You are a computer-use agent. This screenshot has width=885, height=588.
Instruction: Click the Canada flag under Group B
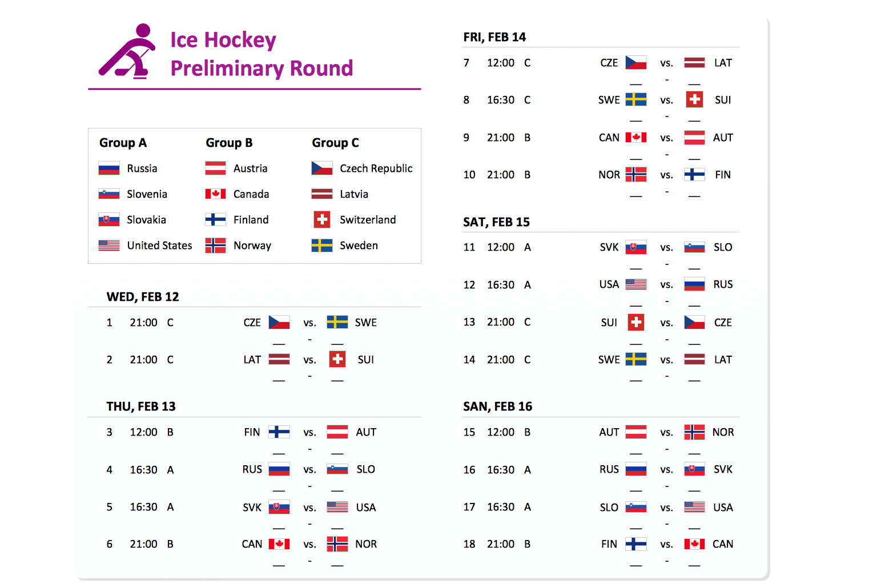(215, 194)
